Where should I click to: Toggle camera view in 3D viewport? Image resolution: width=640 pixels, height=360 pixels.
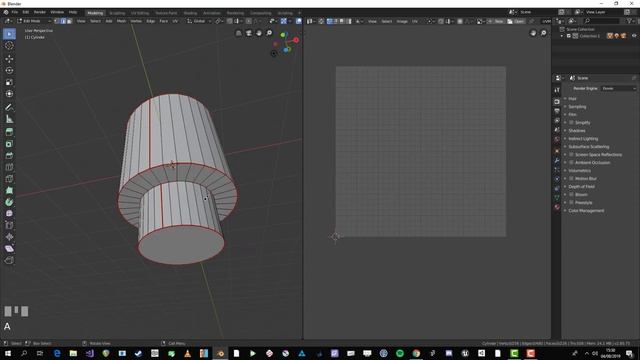tap(249, 33)
